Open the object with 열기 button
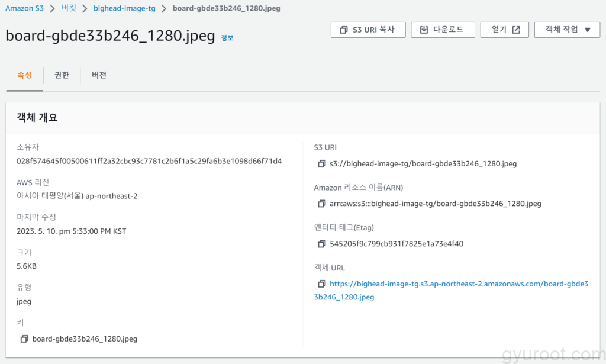606x364 pixels. (x=505, y=30)
